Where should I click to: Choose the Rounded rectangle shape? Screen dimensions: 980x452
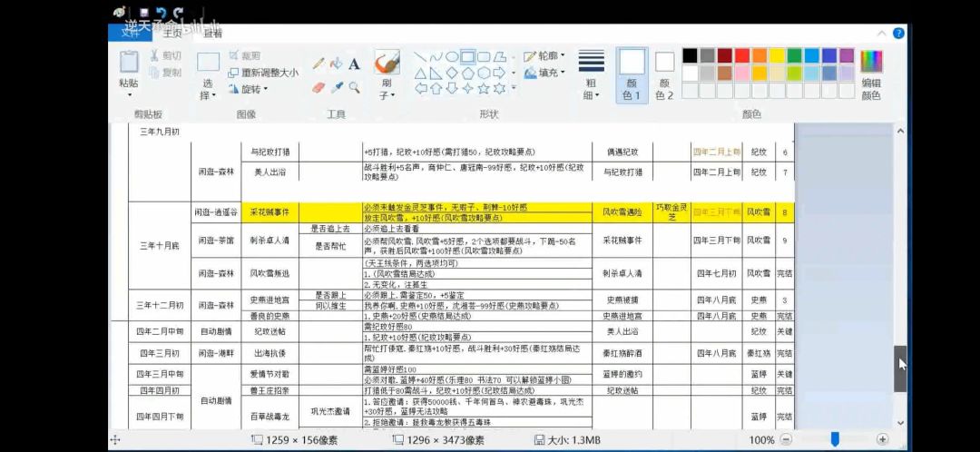pos(483,57)
